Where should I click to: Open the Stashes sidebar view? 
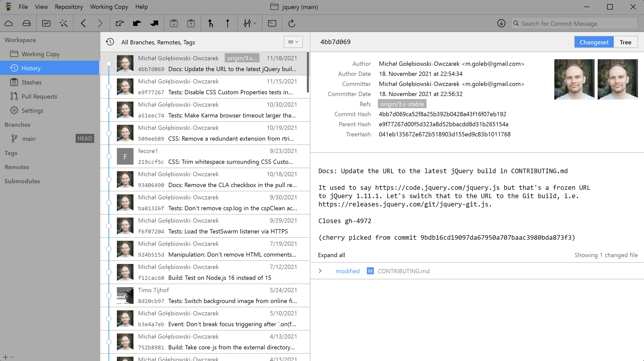click(31, 82)
